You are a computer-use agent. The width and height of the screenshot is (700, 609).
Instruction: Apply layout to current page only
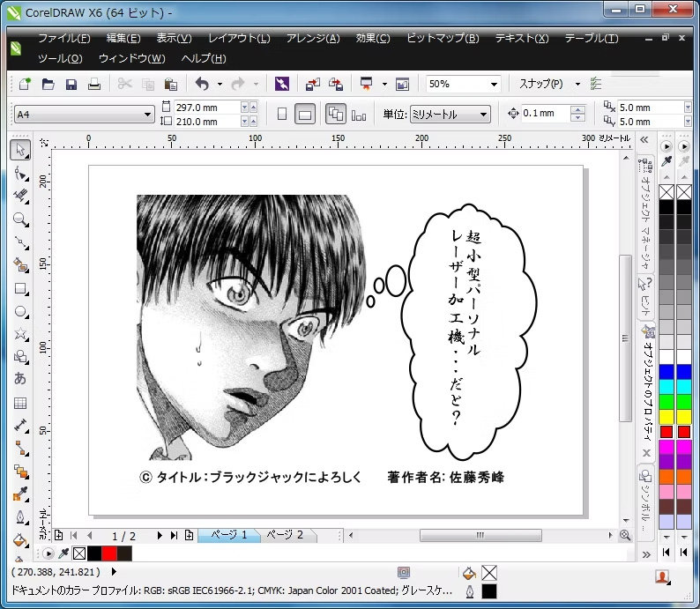pyautogui.click(x=359, y=115)
